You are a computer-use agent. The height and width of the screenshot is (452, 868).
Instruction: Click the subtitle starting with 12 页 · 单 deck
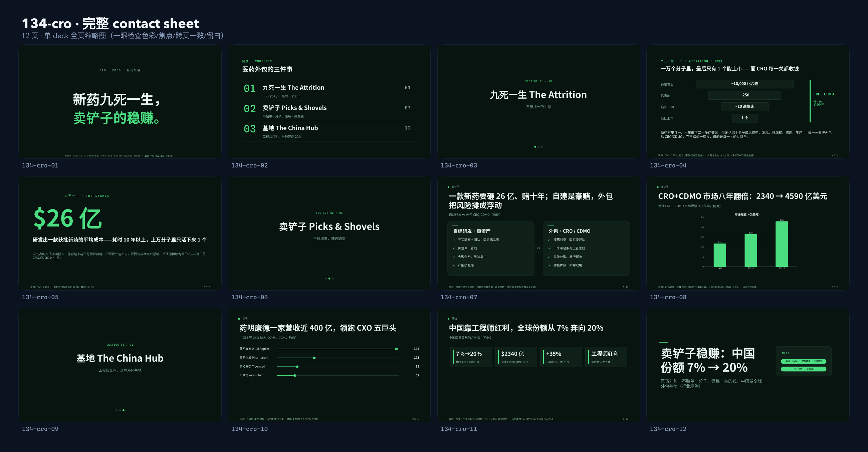point(123,36)
